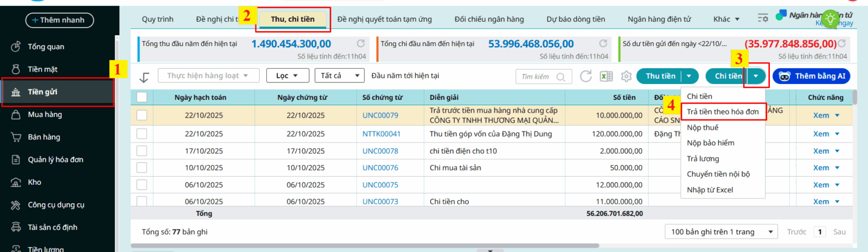868x252 pixels.
Task: Refresh the Tổng chi summary card
Action: click(603, 43)
